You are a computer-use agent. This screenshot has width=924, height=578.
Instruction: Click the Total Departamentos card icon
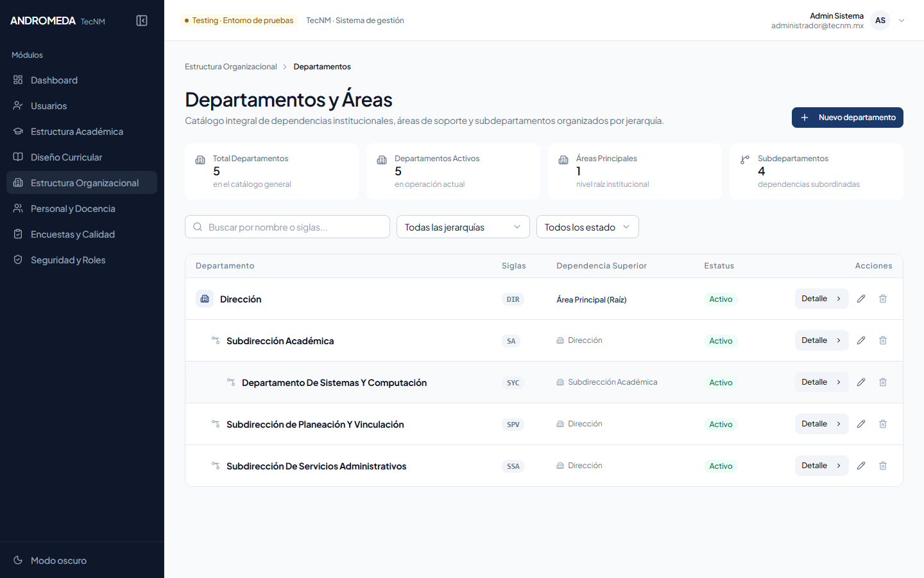pyautogui.click(x=200, y=160)
